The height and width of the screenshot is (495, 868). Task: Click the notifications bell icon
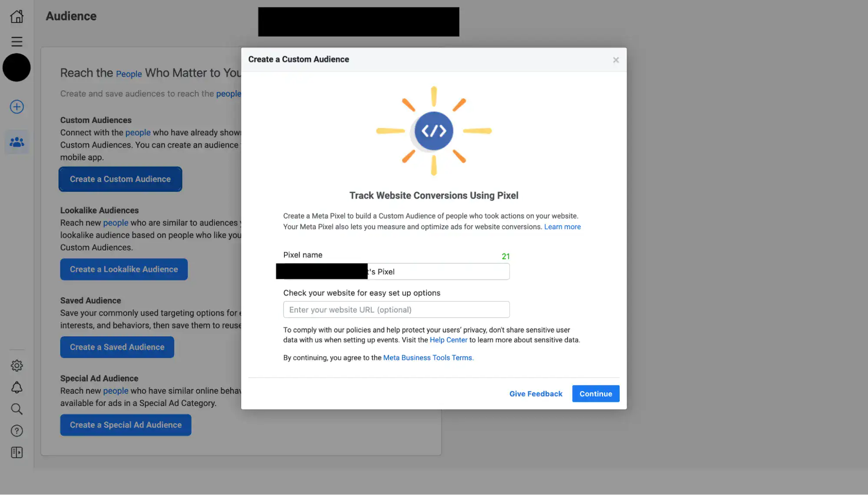click(17, 387)
